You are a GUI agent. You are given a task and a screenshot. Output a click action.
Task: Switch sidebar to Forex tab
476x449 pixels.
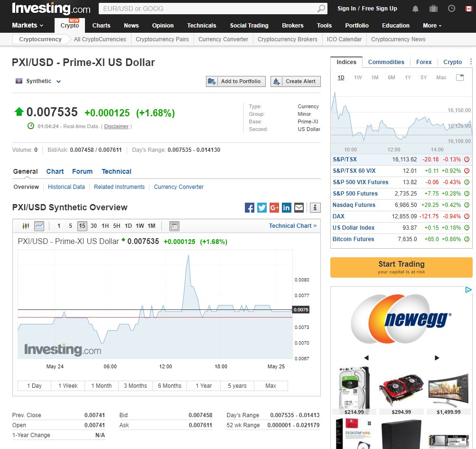424,62
